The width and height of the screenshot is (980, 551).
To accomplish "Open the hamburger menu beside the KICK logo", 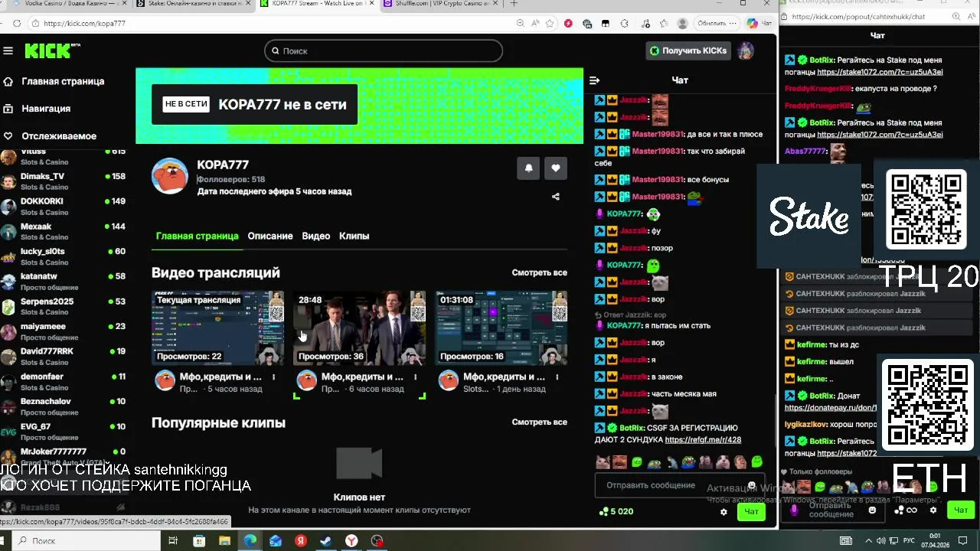I will point(8,51).
